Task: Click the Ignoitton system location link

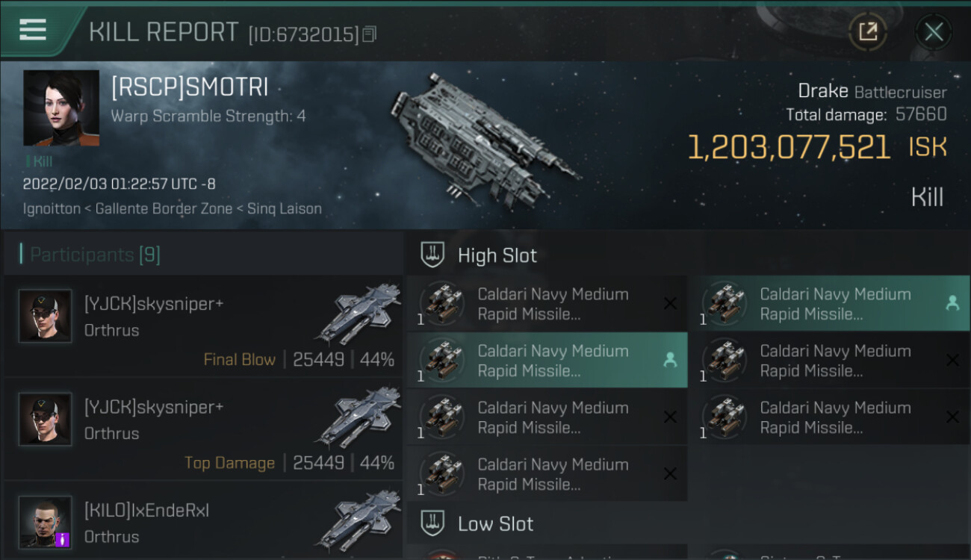Action: [x=52, y=208]
